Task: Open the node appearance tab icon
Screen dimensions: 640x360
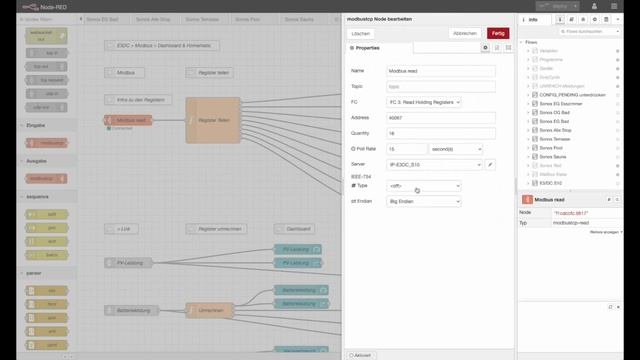Action: [508, 48]
